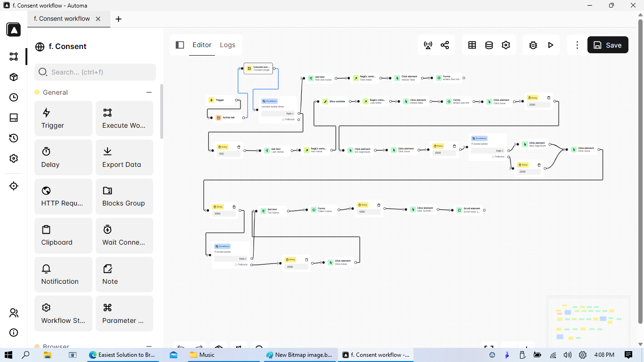This screenshot has width=644, height=362.
Task: Click the workflow minimap overview
Action: coord(588,320)
